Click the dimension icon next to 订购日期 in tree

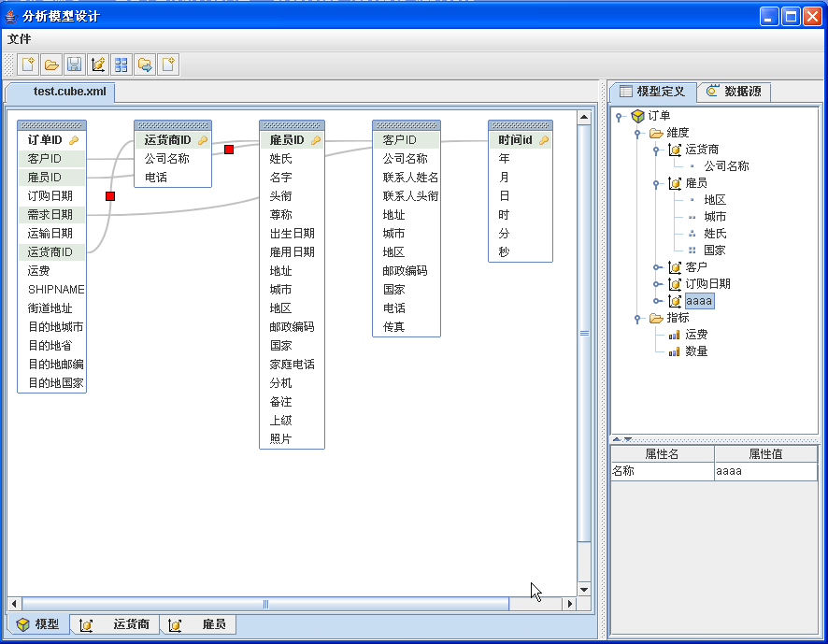[x=675, y=284]
